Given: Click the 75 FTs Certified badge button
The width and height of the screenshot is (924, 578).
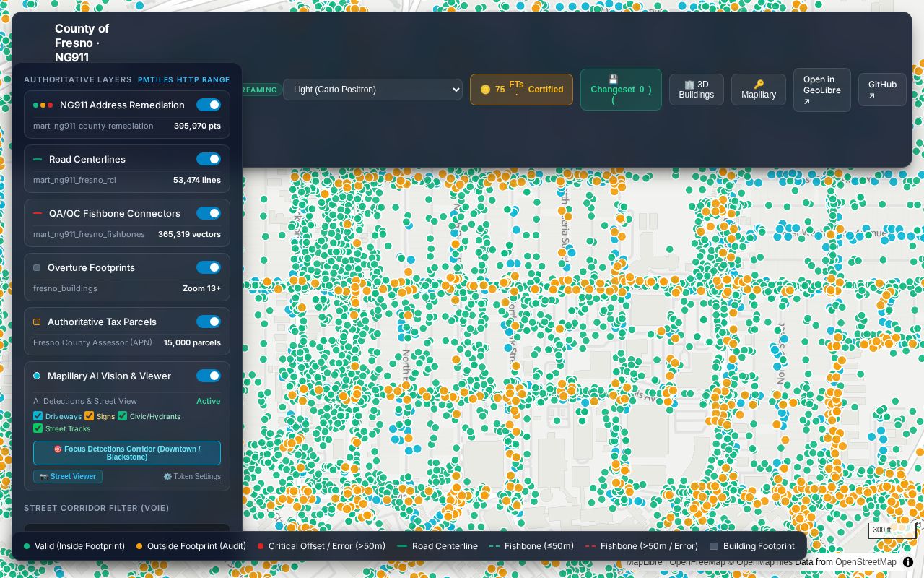Looking at the screenshot, I should pyautogui.click(x=521, y=90).
